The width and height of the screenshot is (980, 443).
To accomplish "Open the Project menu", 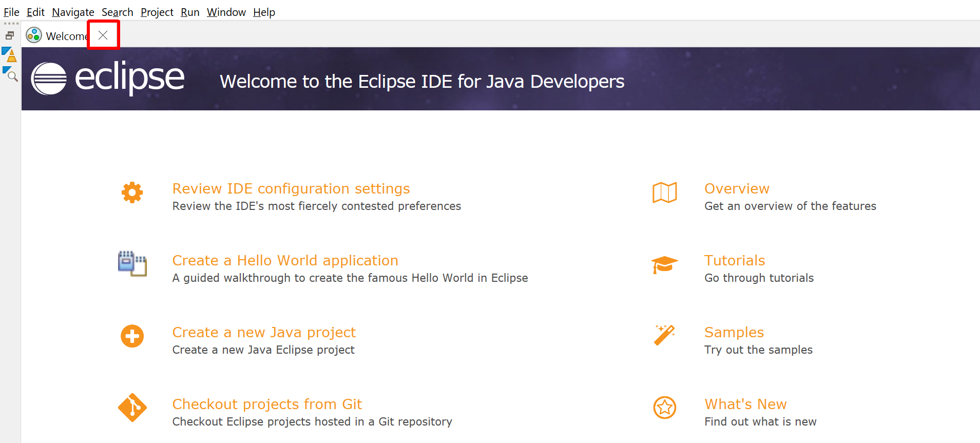I will pyautogui.click(x=157, y=12).
